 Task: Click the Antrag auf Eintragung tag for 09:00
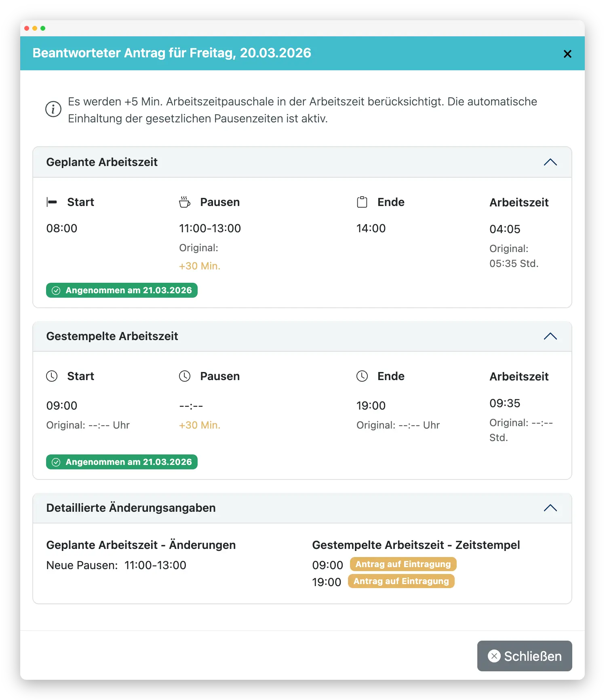403,564
